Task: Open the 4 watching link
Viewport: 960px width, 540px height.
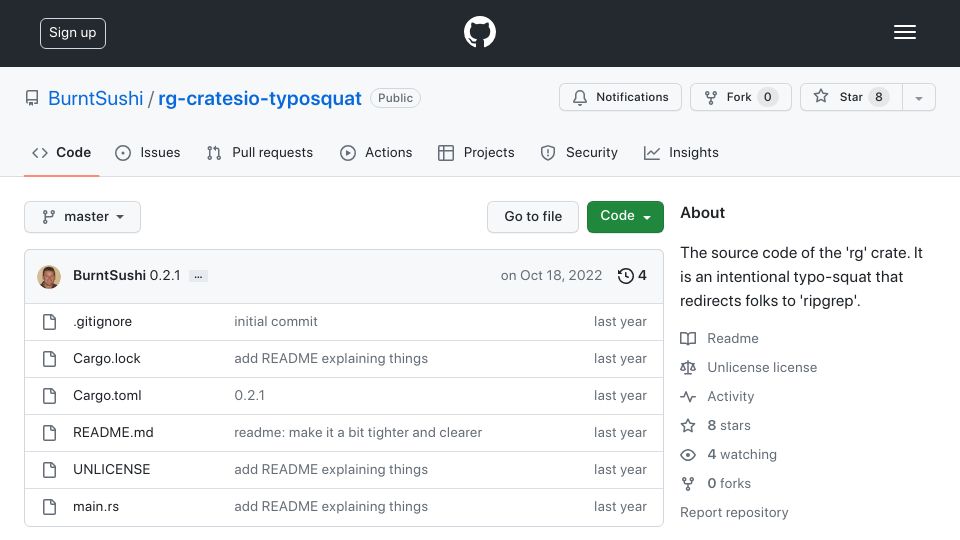Action: [x=741, y=454]
